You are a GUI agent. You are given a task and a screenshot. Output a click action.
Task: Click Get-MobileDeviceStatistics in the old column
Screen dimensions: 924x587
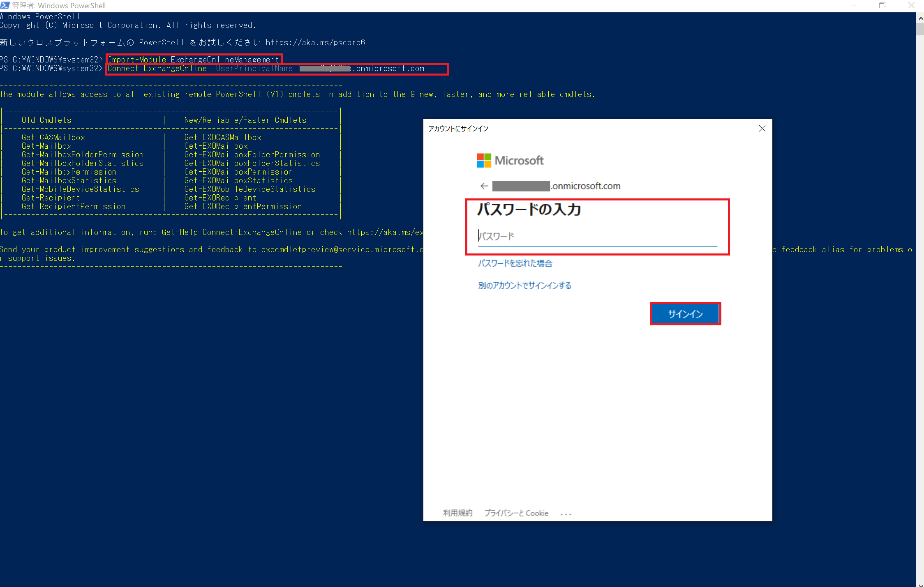coord(81,189)
